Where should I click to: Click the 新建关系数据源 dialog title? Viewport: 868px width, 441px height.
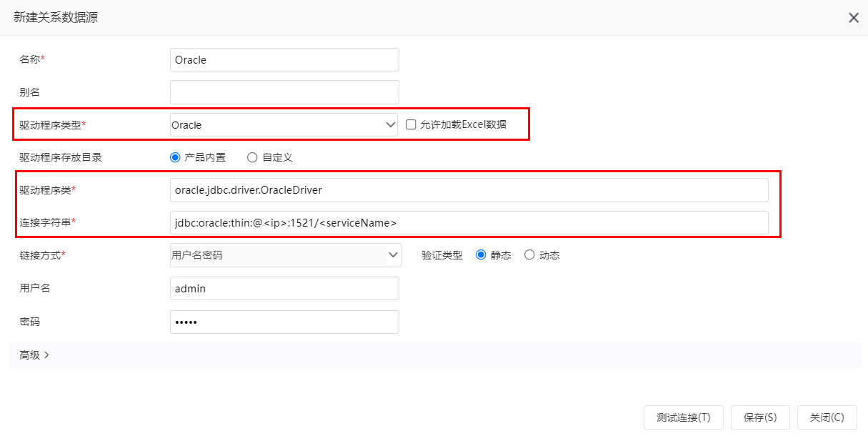click(56, 18)
